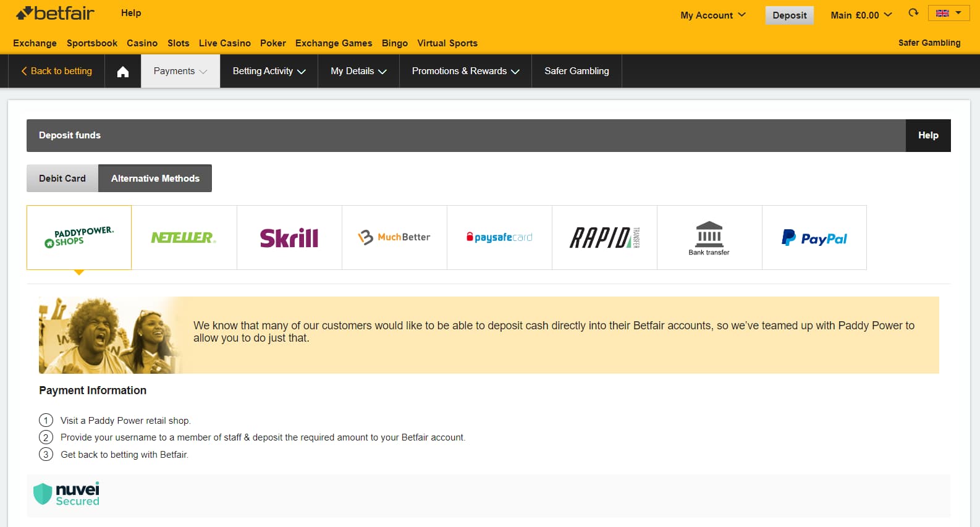The width and height of the screenshot is (980, 527).
Task: Click 'Provide your username' step text
Action: pos(263,437)
